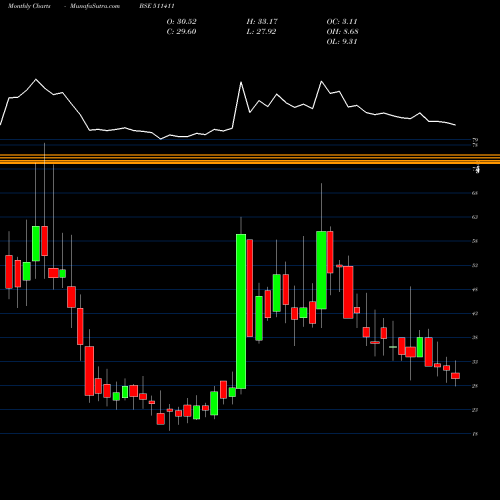Click the low value L: 27.92
The image size is (500, 500).
[x=261, y=32]
